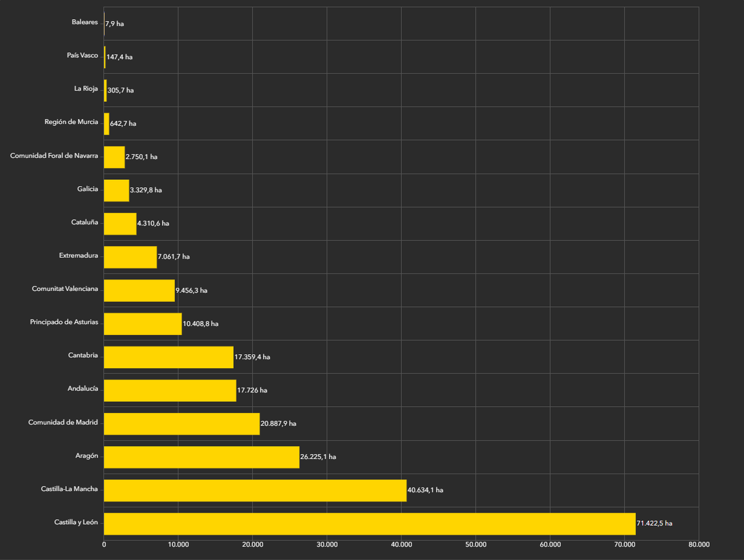Click the Comunitat Valenciana axis label
Viewport: 744px width, 560px height.
coord(65,289)
